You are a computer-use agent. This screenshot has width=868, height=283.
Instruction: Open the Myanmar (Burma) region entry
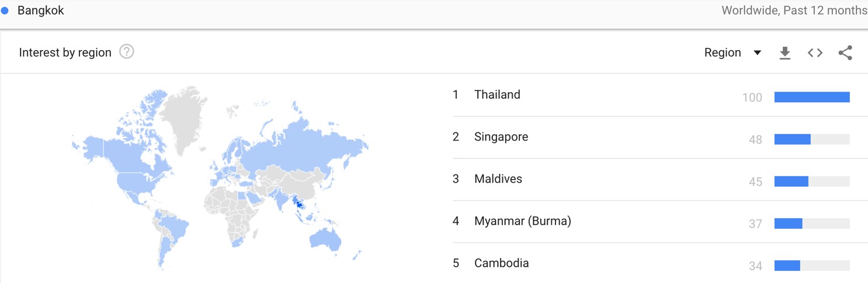coord(523,221)
